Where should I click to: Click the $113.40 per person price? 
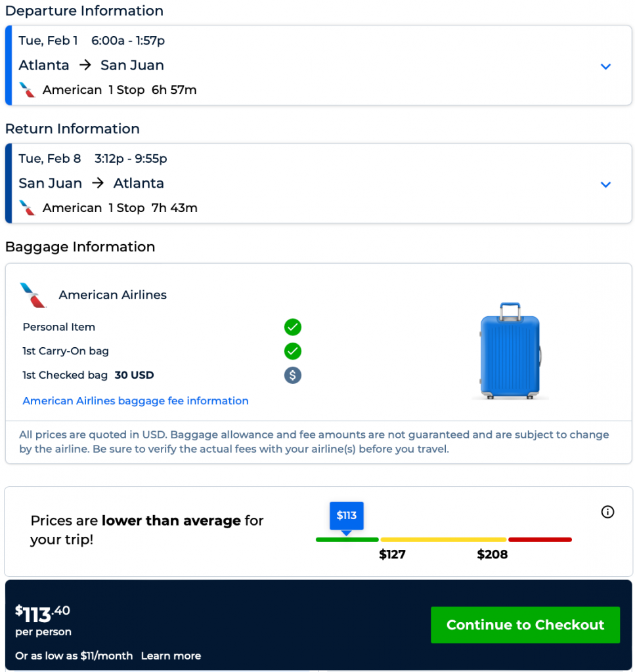coord(43,614)
